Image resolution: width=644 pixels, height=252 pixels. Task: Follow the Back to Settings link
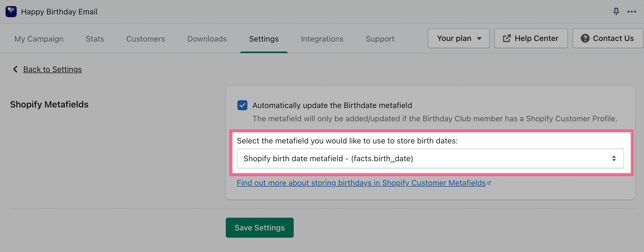[x=52, y=69]
